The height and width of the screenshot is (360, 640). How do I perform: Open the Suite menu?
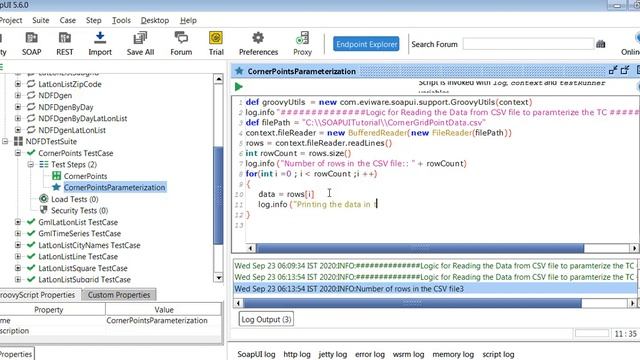(40, 20)
